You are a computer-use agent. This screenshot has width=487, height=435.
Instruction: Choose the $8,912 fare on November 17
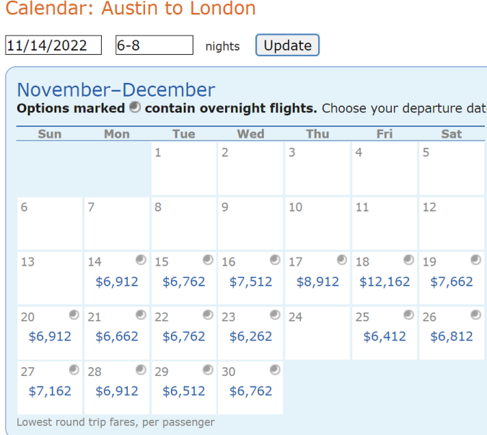click(318, 282)
